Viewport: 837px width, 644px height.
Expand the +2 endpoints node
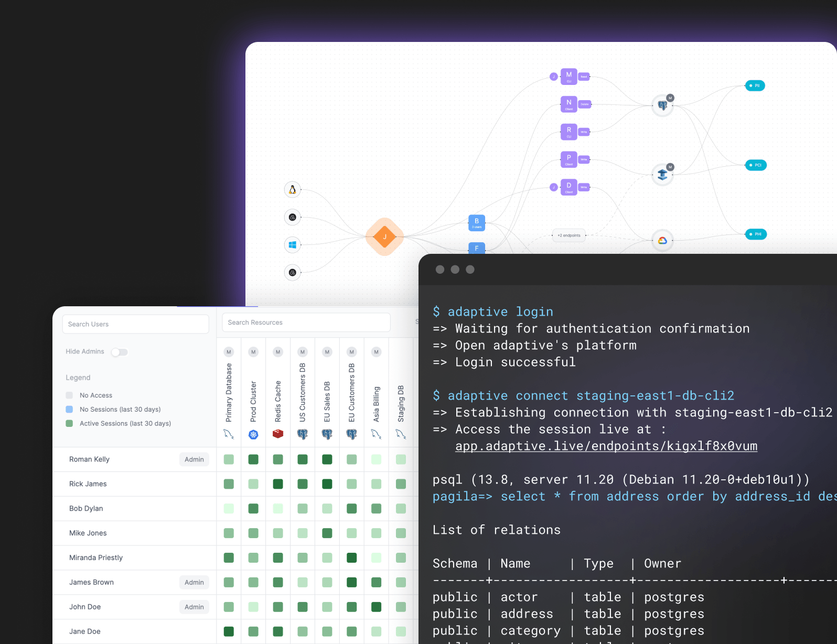click(569, 235)
